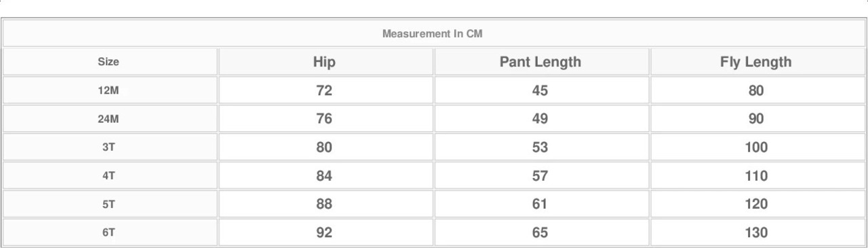The height and width of the screenshot is (248, 868).
Task: Click hip value 72 for 12M
Action: coord(324,91)
